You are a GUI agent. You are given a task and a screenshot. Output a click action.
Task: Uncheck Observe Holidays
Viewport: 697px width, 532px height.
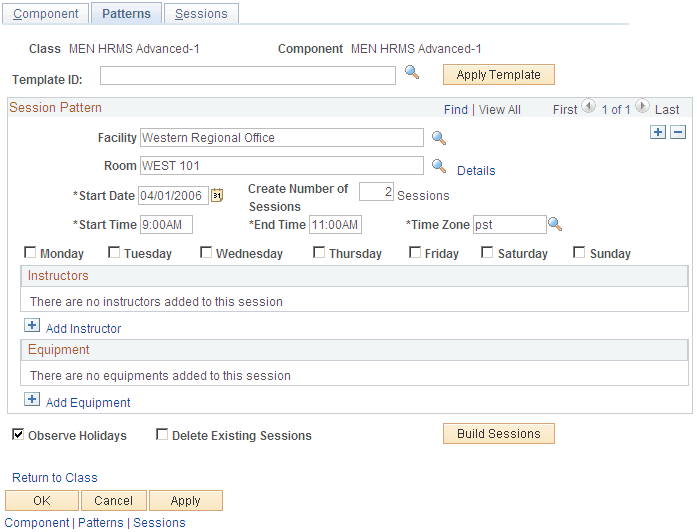pyautogui.click(x=18, y=434)
